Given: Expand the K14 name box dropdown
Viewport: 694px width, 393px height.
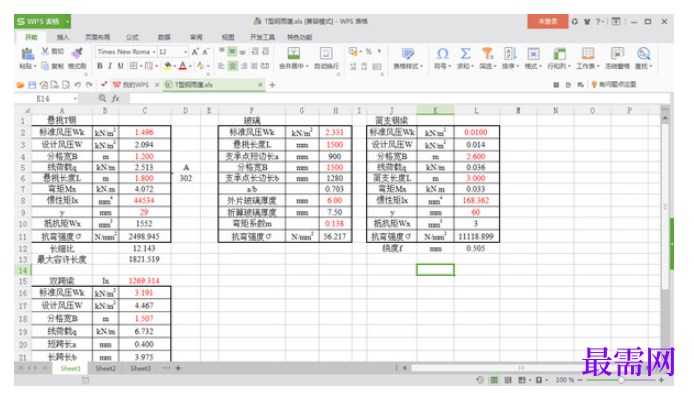Looking at the screenshot, I should coord(75,99).
